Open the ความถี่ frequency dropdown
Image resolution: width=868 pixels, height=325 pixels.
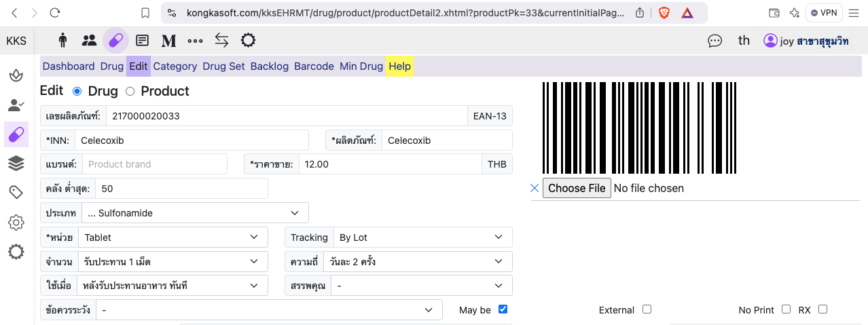(x=418, y=261)
